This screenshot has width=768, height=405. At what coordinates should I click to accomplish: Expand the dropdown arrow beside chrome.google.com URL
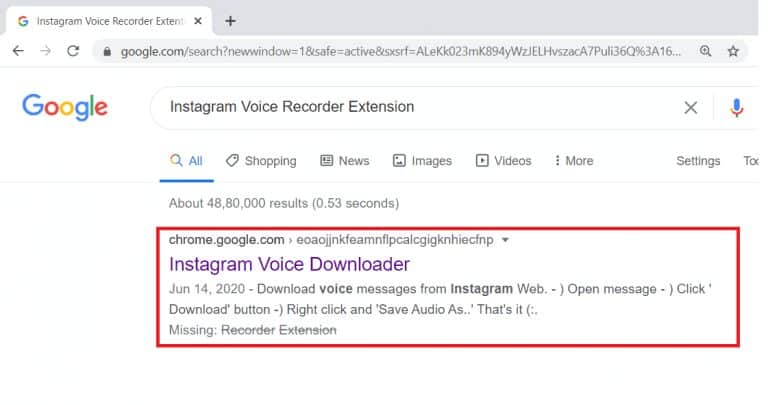(505, 240)
